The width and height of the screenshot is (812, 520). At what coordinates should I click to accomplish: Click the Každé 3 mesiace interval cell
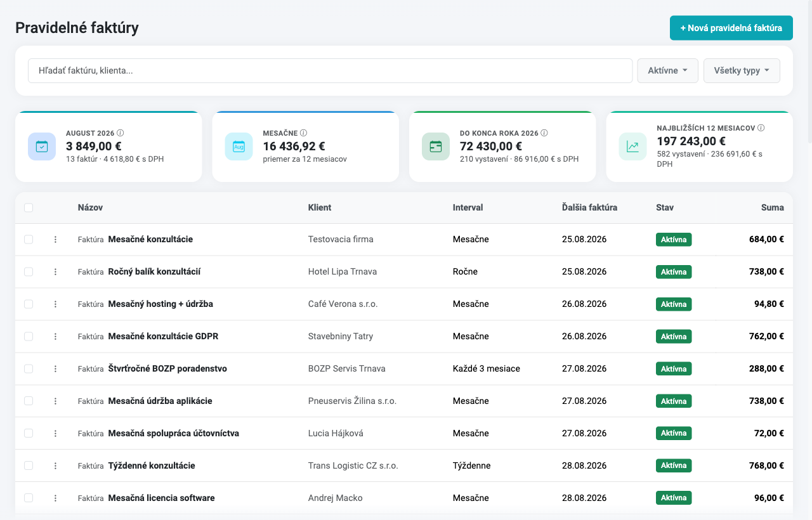487,369
